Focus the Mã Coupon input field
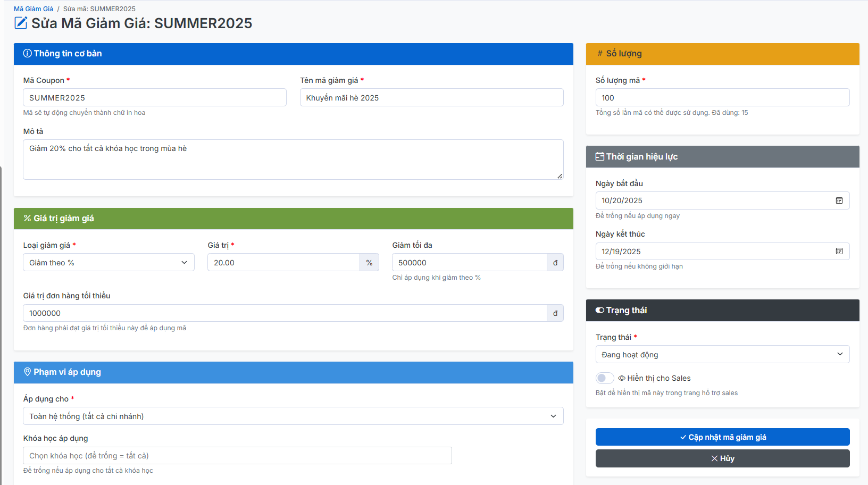This screenshot has height=485, width=868. pyautogui.click(x=154, y=98)
